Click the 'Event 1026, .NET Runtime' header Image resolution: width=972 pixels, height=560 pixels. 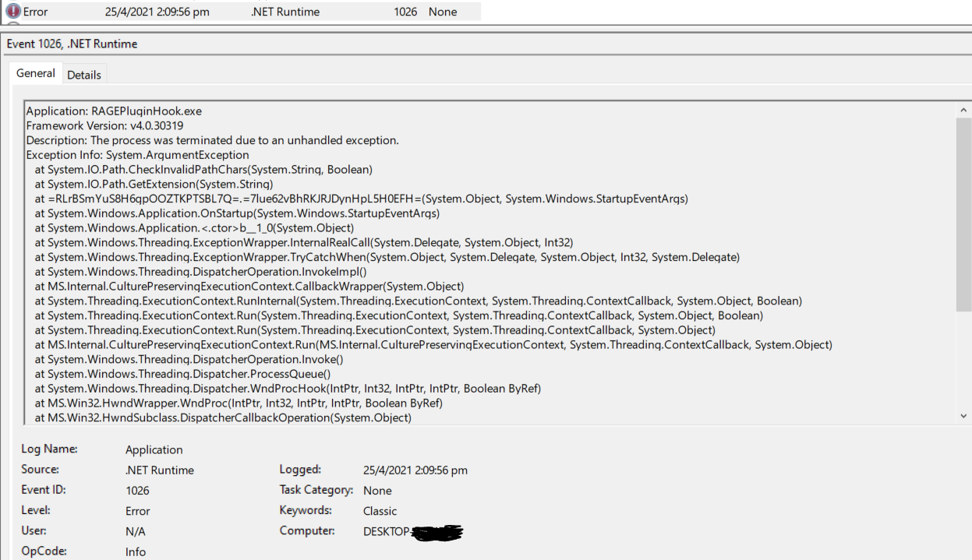click(x=72, y=44)
